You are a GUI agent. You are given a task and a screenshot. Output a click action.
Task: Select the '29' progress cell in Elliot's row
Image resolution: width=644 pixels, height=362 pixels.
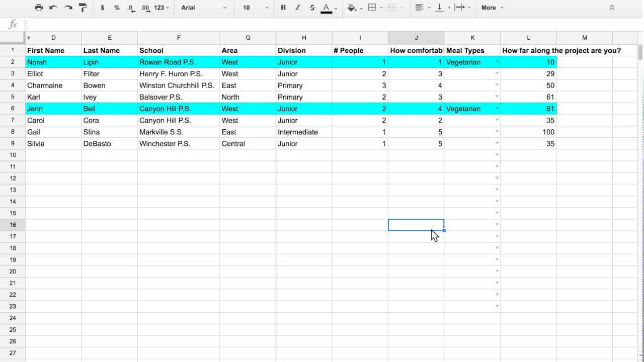pyautogui.click(x=528, y=73)
